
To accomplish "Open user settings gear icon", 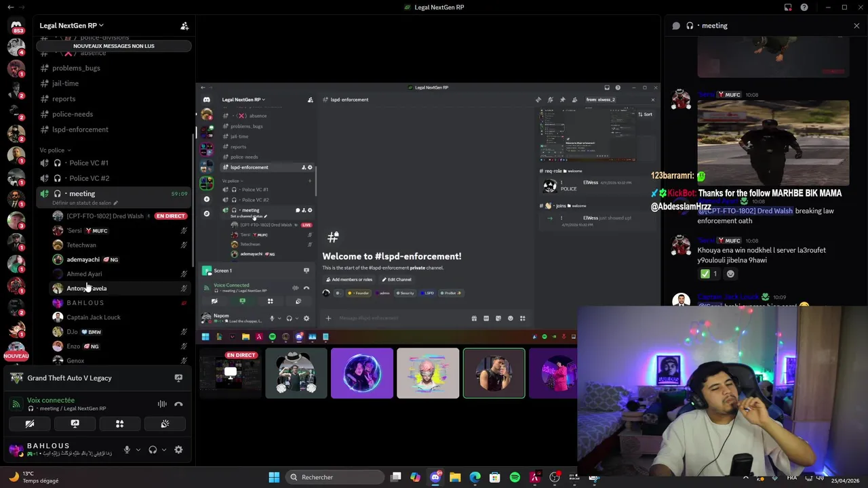I will coord(178,449).
